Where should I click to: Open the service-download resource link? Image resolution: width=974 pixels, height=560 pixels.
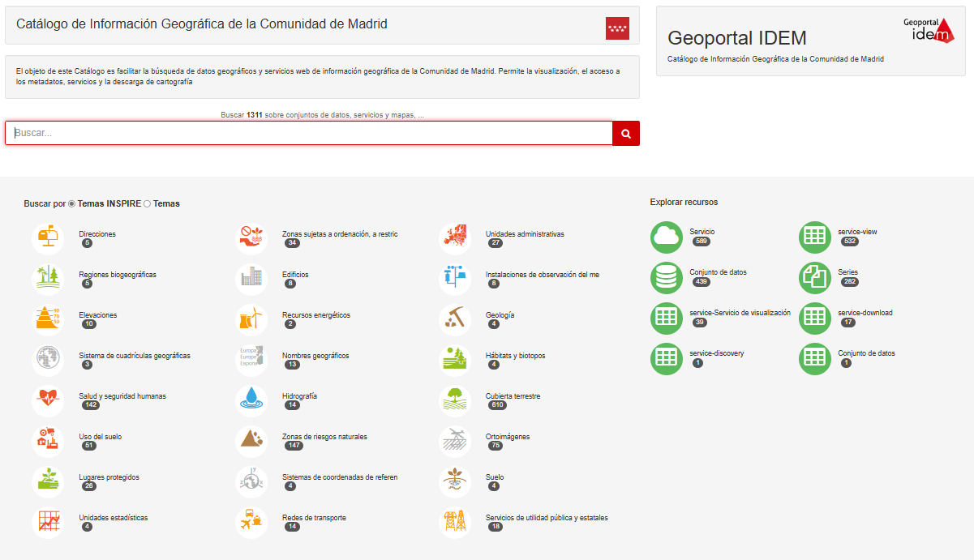point(865,313)
